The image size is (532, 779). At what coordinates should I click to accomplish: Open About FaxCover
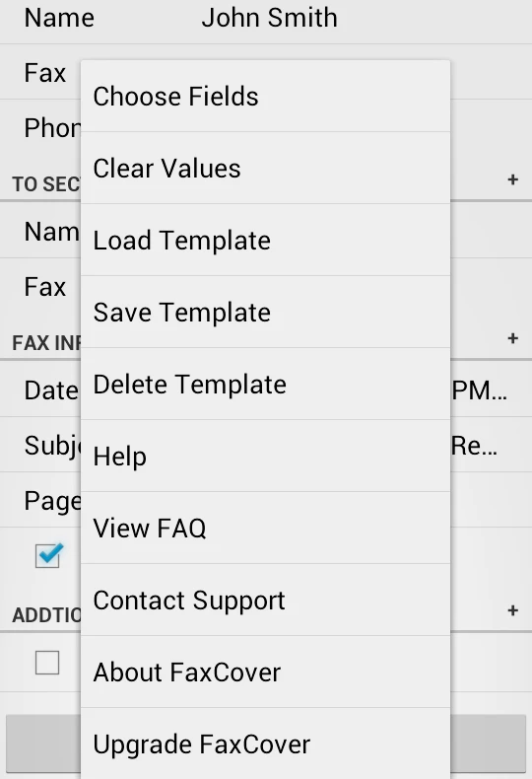tap(265, 673)
